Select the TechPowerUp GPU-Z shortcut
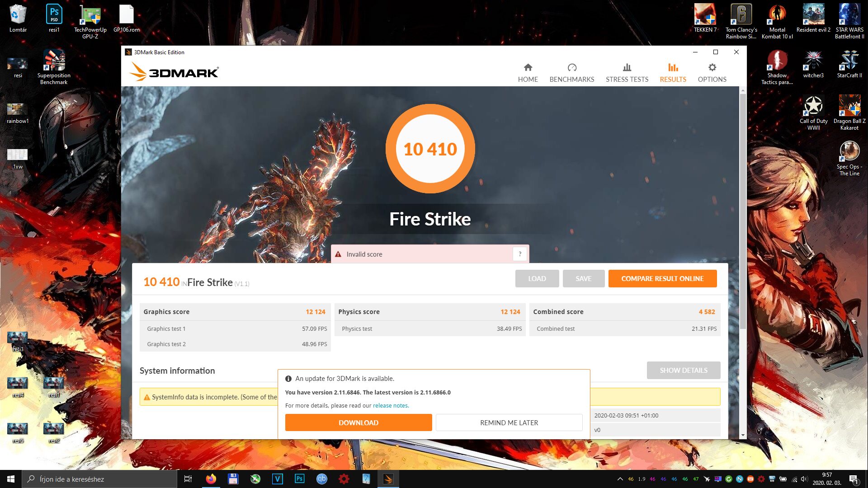 pos(90,22)
